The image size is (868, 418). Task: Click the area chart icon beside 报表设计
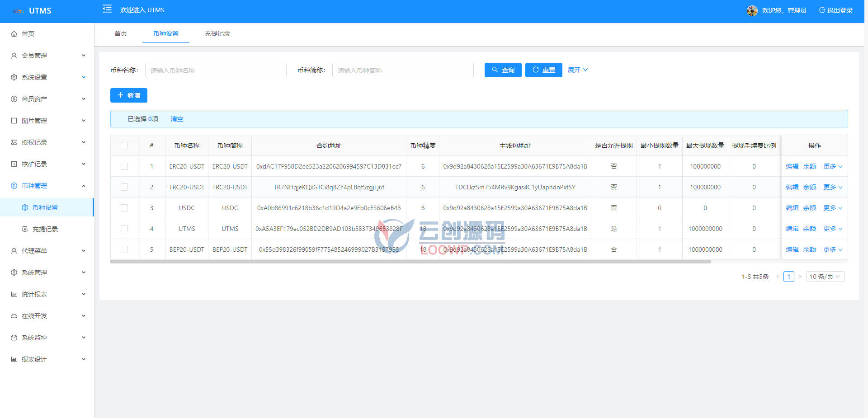pos(14,359)
